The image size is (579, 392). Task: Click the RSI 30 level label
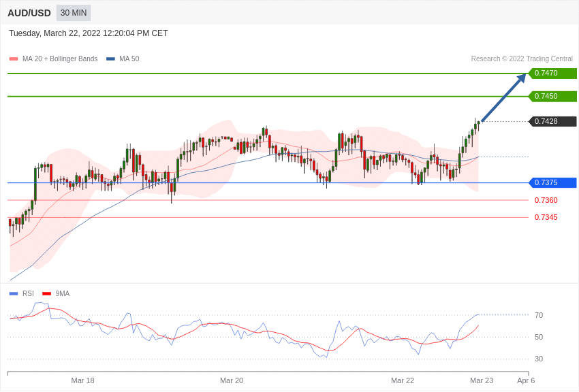(539, 359)
